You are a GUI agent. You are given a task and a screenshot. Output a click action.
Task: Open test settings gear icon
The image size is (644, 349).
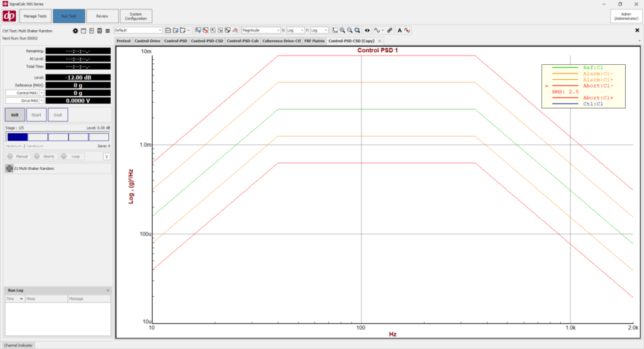coord(75,31)
